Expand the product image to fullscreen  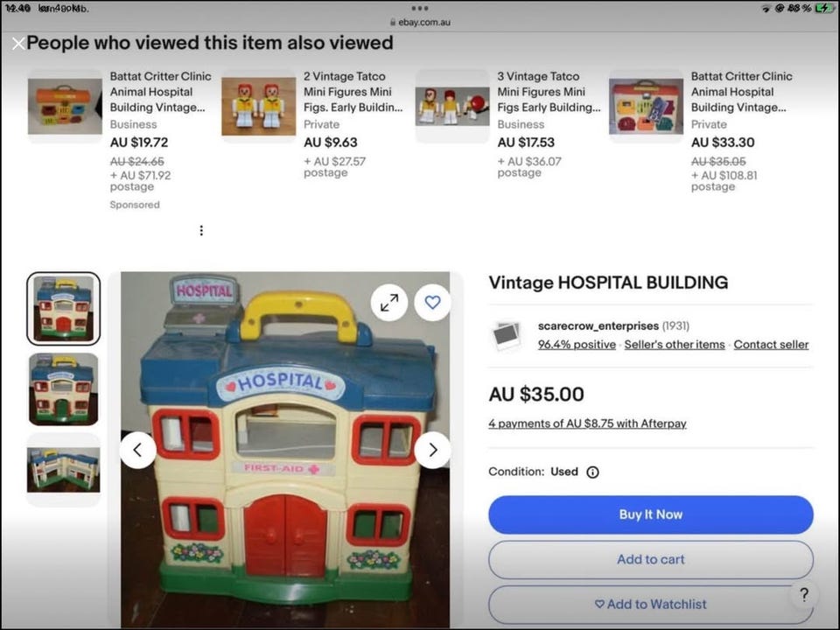[x=388, y=303]
